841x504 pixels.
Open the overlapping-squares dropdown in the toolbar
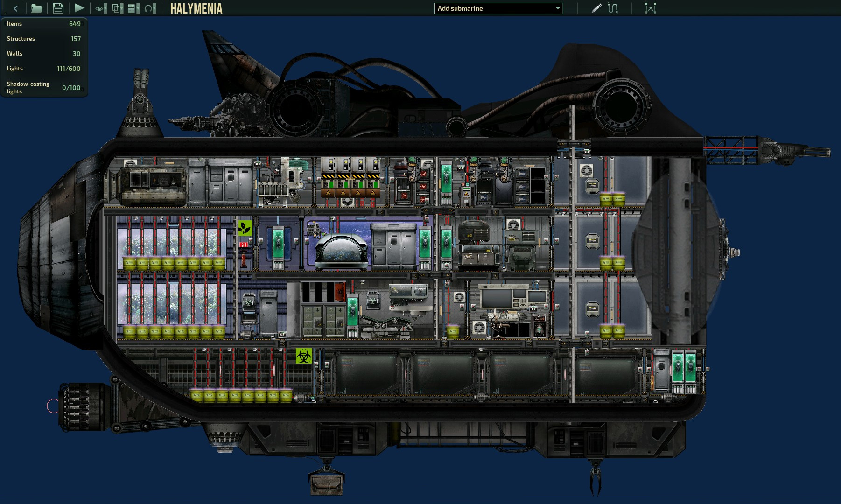(x=118, y=8)
